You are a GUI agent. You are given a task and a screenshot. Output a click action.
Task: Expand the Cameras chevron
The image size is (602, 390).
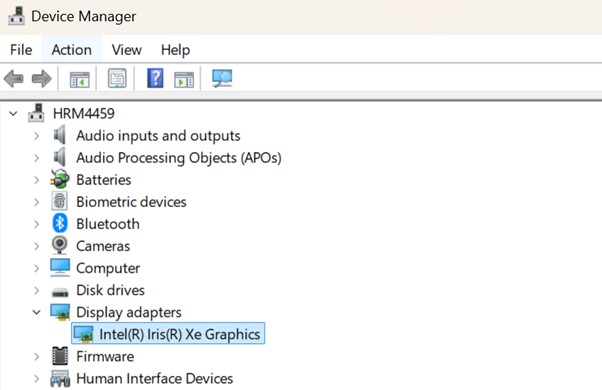pyautogui.click(x=36, y=246)
